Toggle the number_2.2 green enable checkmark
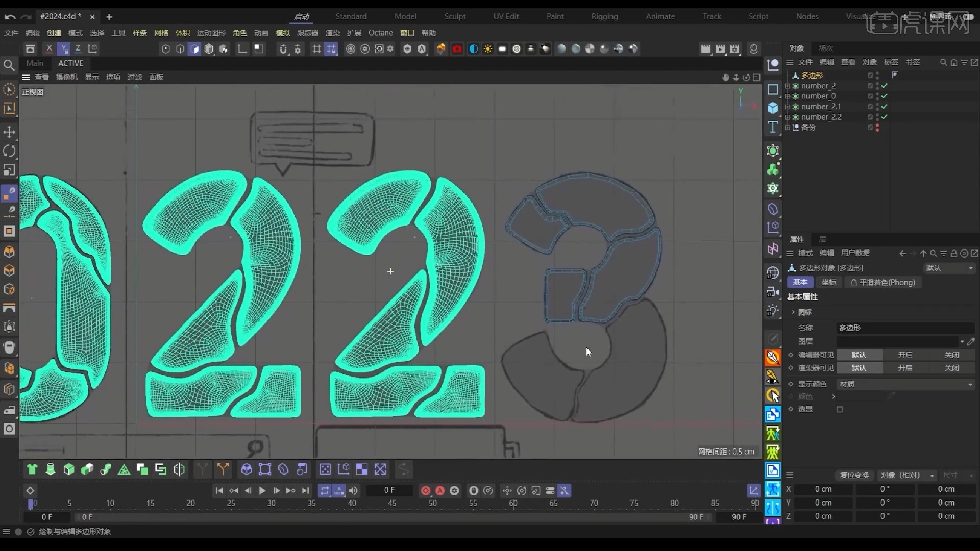980x551 pixels. pos(884,117)
